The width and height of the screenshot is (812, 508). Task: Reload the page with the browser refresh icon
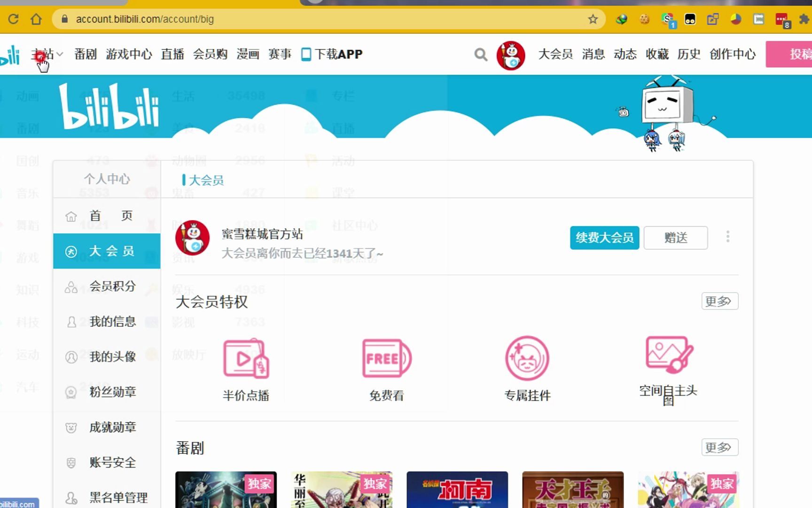tap(13, 19)
